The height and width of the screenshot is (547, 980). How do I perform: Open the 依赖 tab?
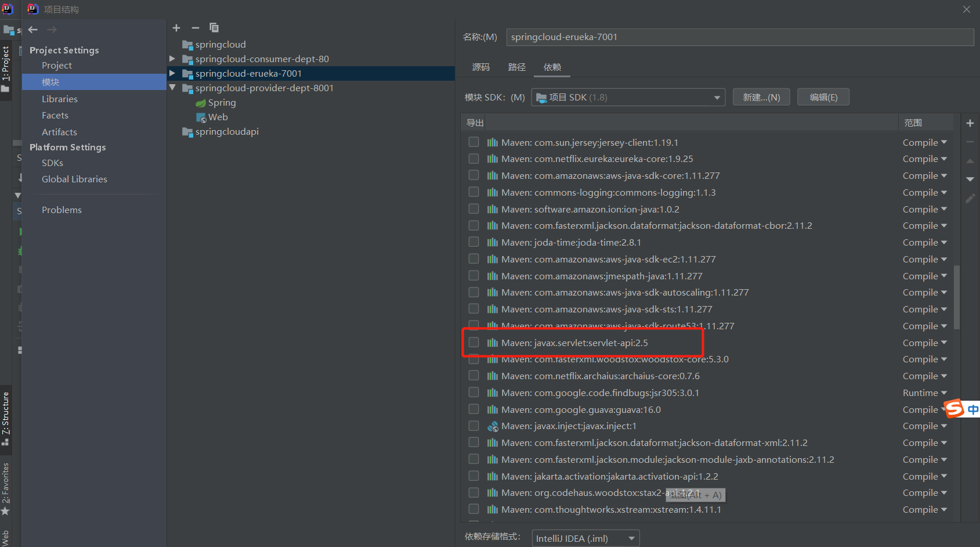pyautogui.click(x=551, y=67)
